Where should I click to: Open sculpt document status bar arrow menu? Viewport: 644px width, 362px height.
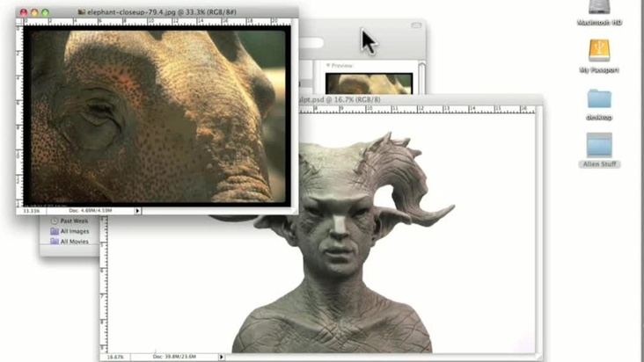221,357
